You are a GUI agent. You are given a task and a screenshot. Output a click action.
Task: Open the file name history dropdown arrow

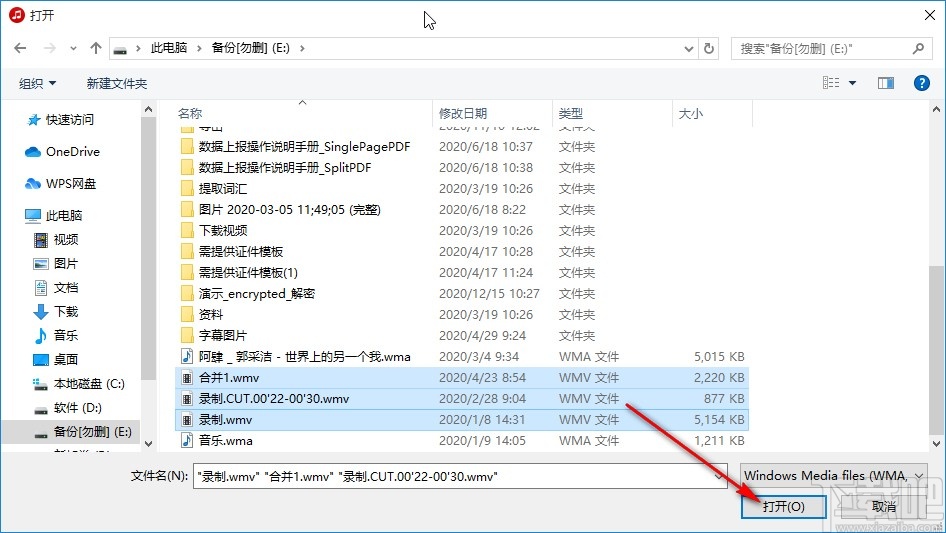point(719,476)
